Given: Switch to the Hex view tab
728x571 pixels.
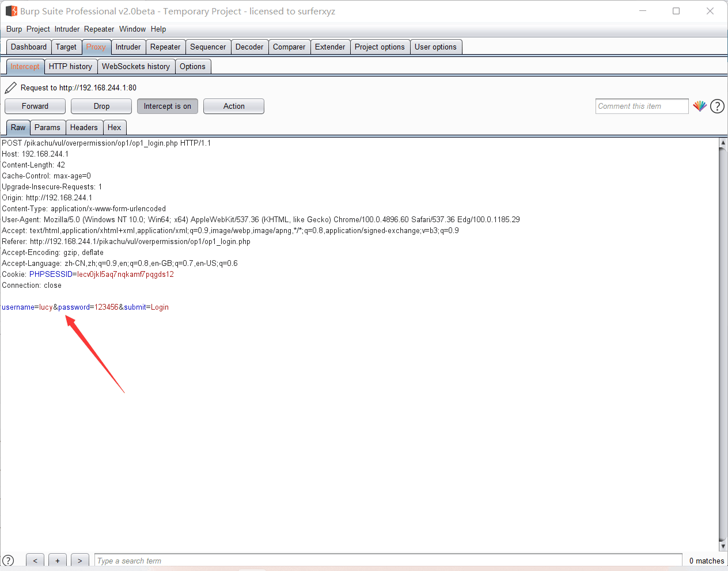Looking at the screenshot, I should coord(114,128).
